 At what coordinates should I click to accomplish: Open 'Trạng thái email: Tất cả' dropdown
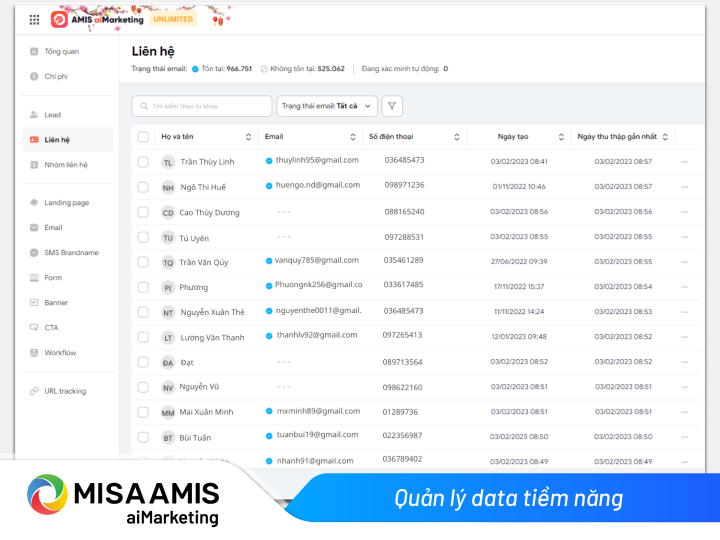point(327,106)
